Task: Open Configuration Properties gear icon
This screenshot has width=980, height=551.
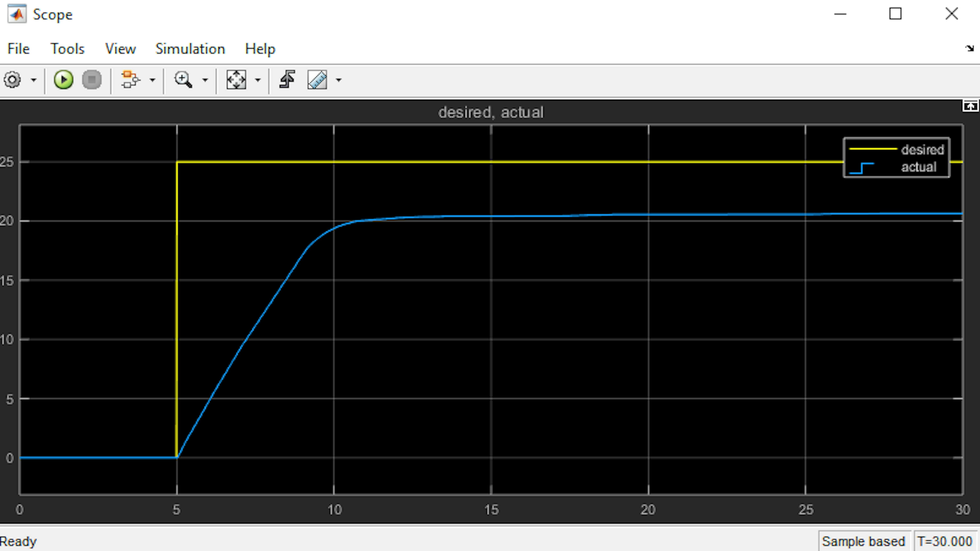Action: tap(12, 80)
